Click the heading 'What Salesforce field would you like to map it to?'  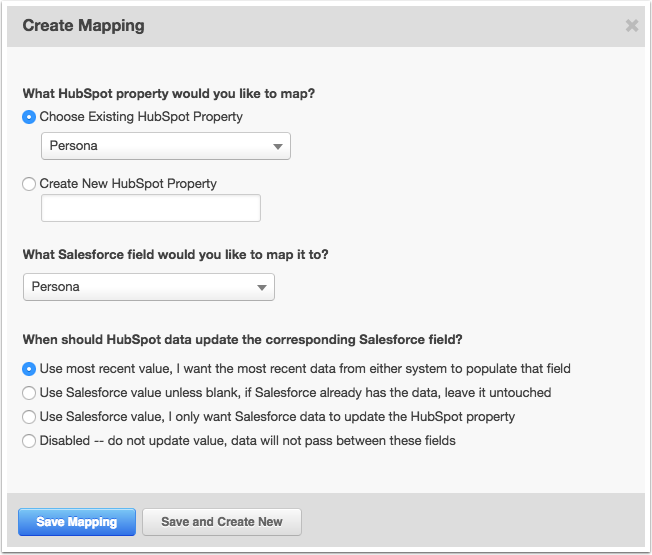coord(175,254)
